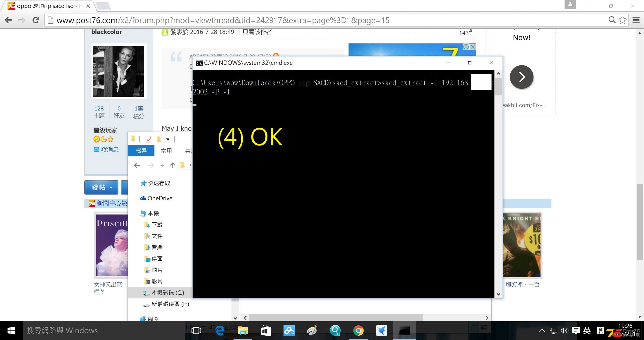Open the 圖片 folder in the tree
This screenshot has width=644, height=340.
tap(154, 270)
